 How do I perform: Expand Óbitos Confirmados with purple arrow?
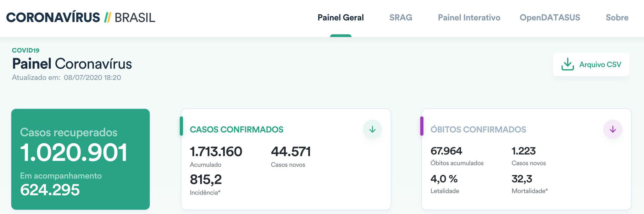[613, 129]
